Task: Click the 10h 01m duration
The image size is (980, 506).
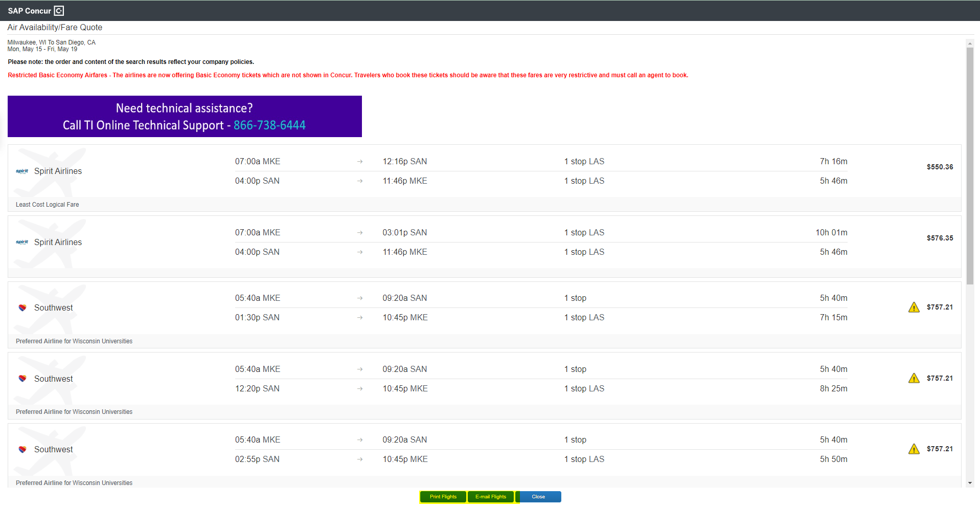Action: [x=832, y=233]
